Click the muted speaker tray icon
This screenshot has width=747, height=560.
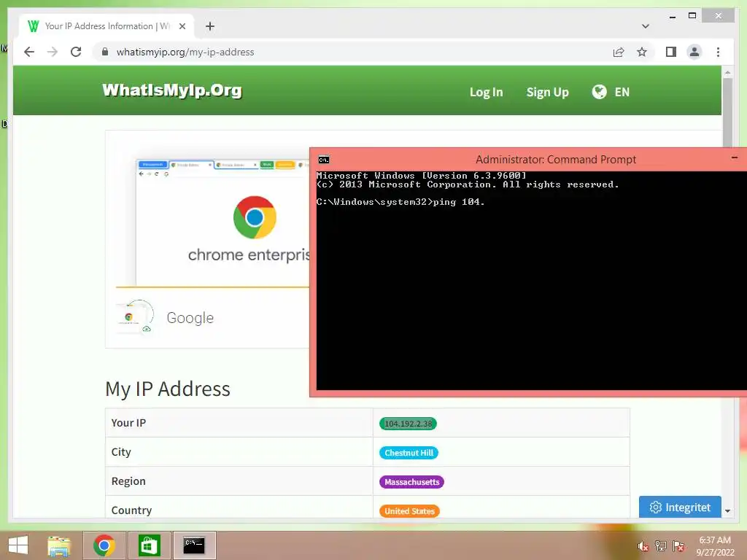tap(643, 547)
